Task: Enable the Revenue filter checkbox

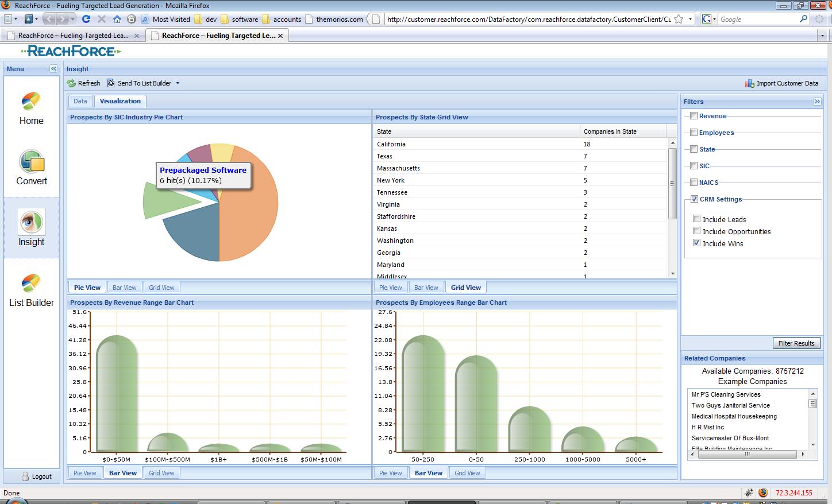Action: tap(694, 116)
